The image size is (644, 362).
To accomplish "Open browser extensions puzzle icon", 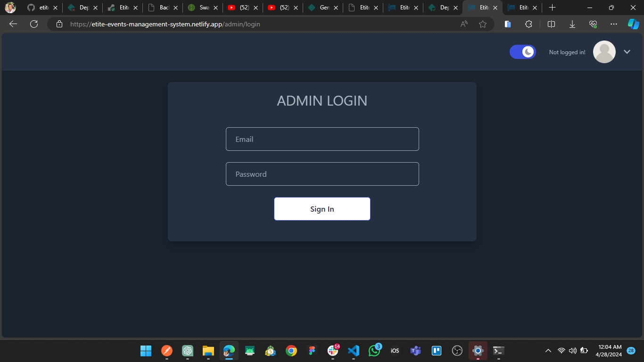I will click(x=528, y=24).
